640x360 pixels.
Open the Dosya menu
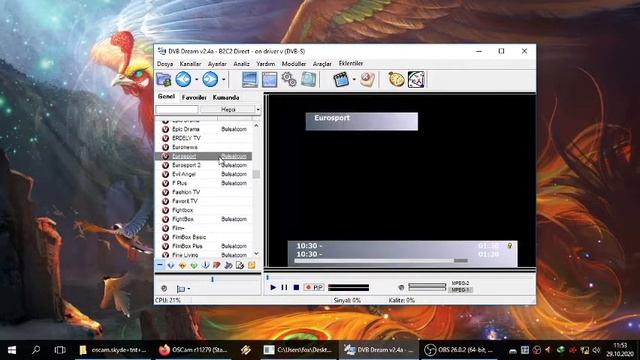[165, 64]
